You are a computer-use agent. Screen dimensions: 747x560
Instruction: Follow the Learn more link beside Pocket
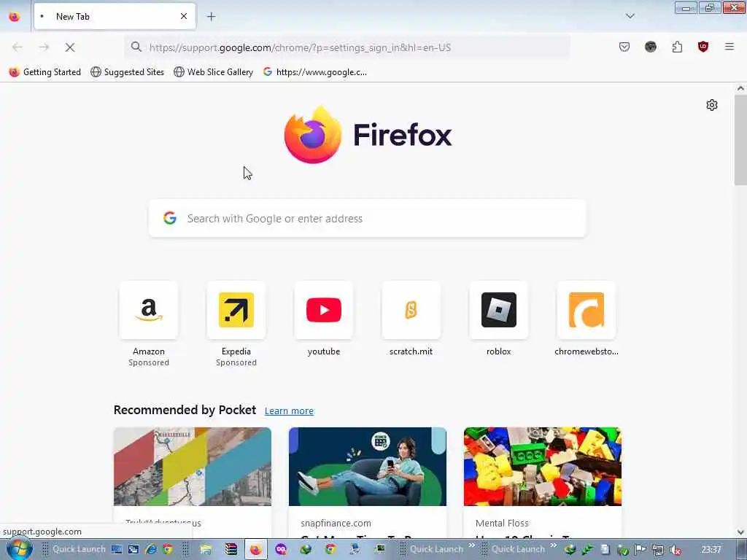tap(289, 411)
